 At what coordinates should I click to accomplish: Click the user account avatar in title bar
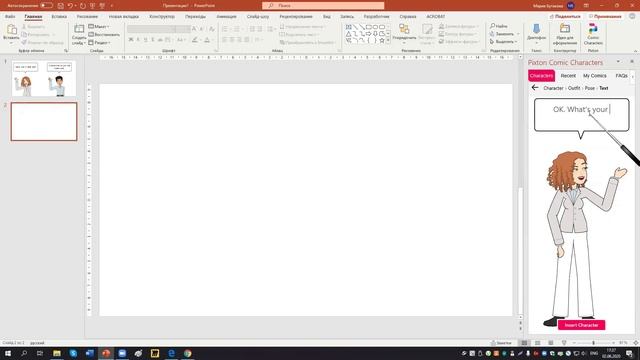point(571,6)
